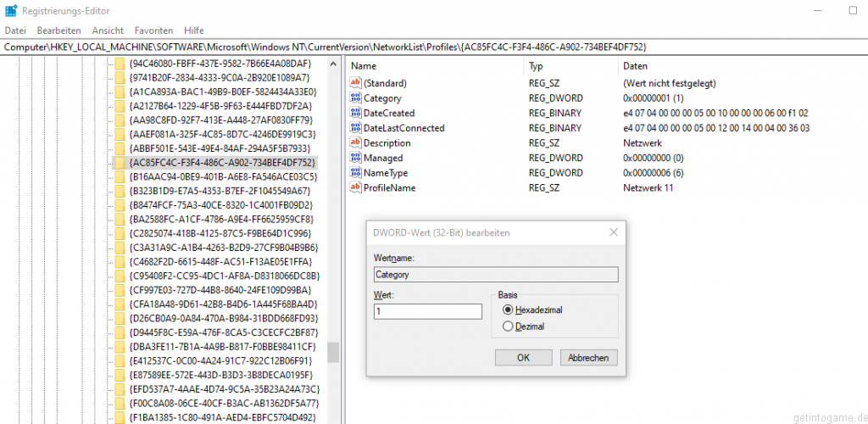Screen dimensions: 868x424
Task: Select the Hexadezimal radio button
Action: click(x=508, y=310)
